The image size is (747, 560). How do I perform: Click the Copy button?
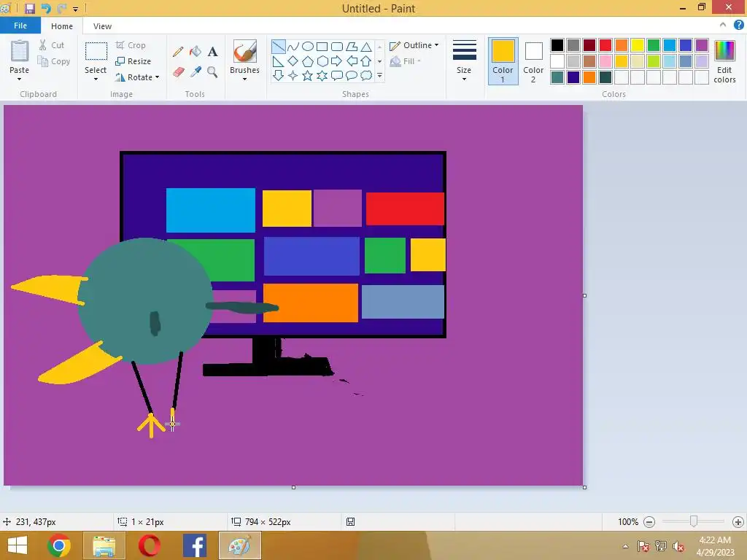(x=54, y=61)
